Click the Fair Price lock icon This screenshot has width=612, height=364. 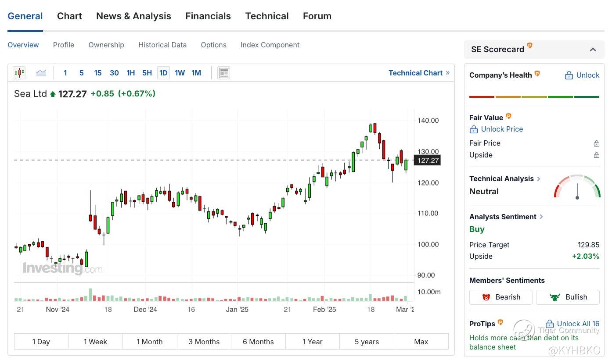point(597,143)
